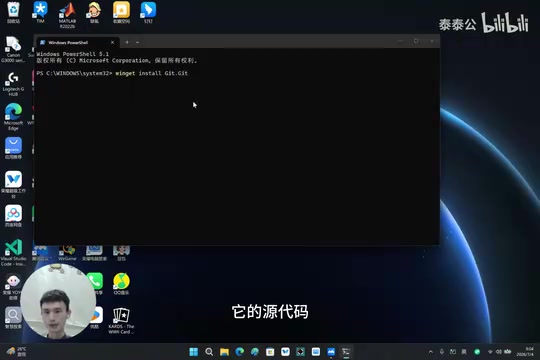Select the Windows PowerShell tab
Screen dimensions: 540x360
tap(78, 42)
